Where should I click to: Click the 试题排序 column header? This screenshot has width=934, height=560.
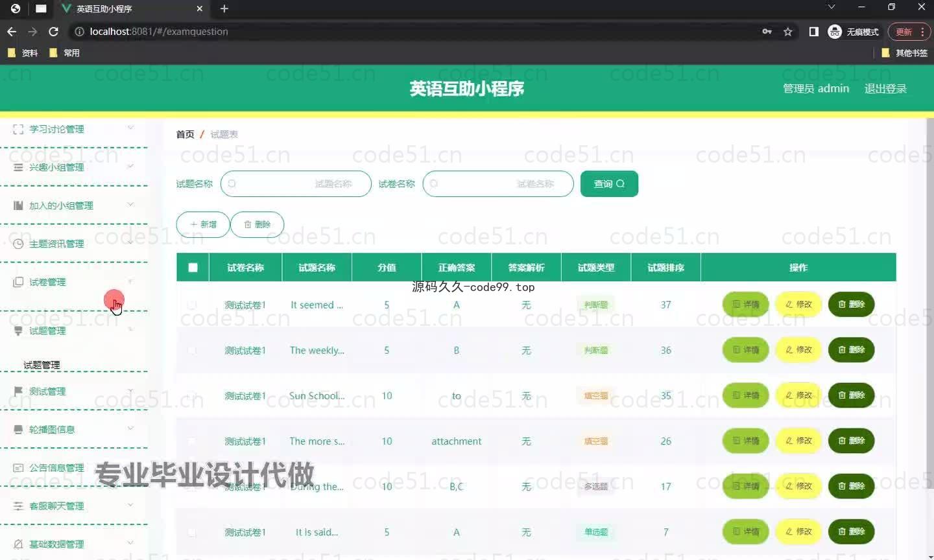pyautogui.click(x=666, y=267)
